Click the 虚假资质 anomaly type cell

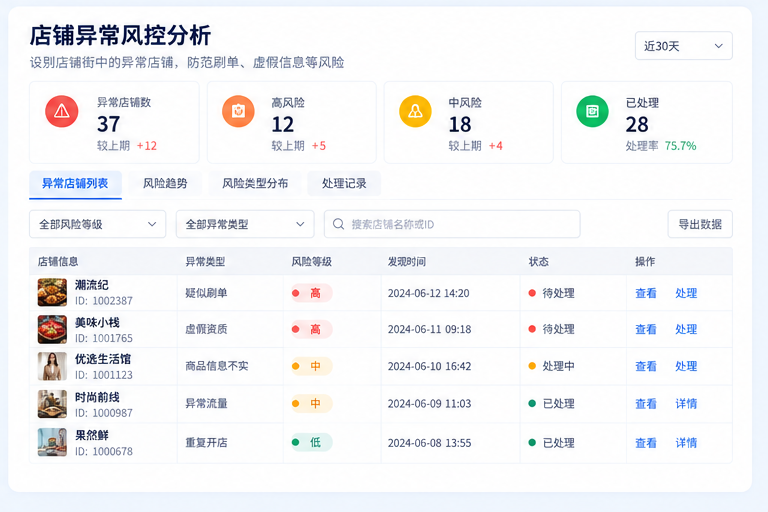coord(206,329)
